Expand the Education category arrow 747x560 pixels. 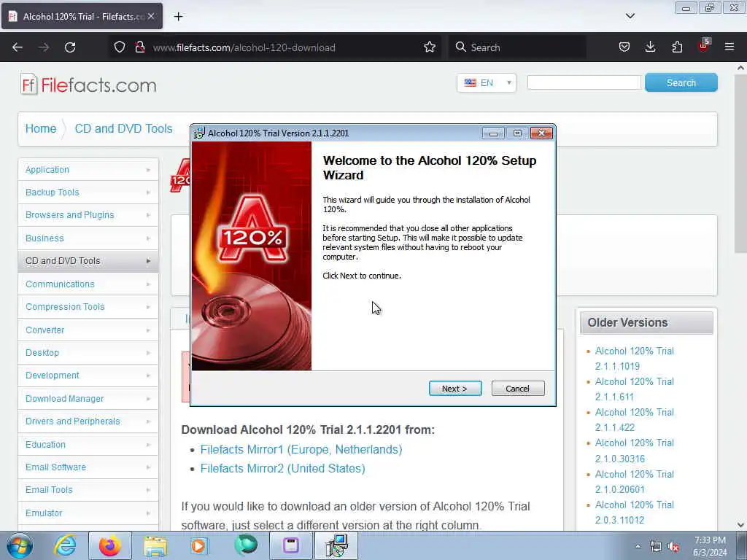(x=148, y=445)
